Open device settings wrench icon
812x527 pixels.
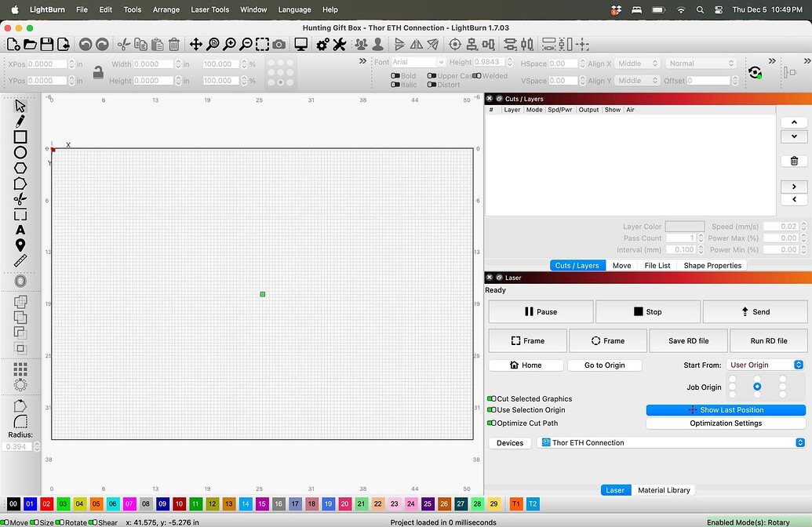point(338,44)
